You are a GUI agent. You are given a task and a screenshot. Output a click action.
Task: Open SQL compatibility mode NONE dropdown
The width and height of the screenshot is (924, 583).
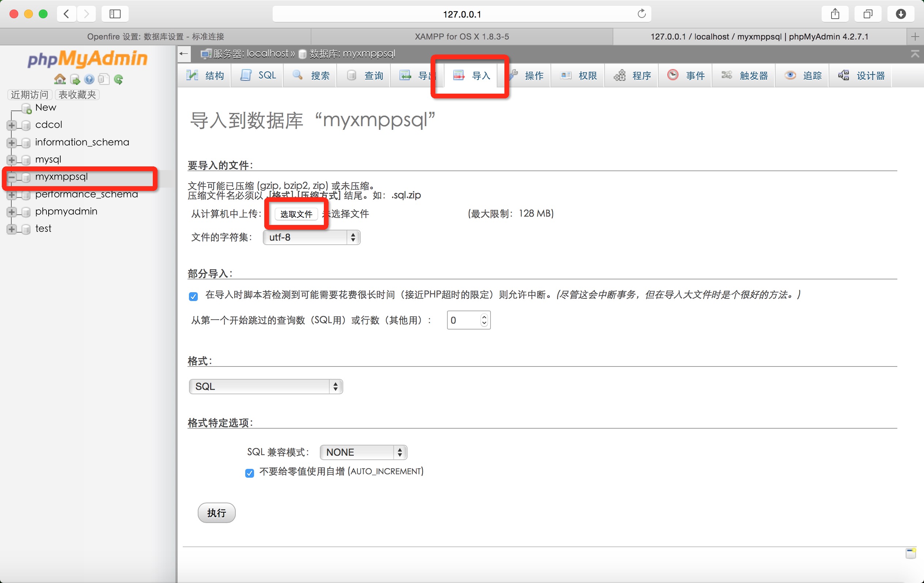(363, 452)
